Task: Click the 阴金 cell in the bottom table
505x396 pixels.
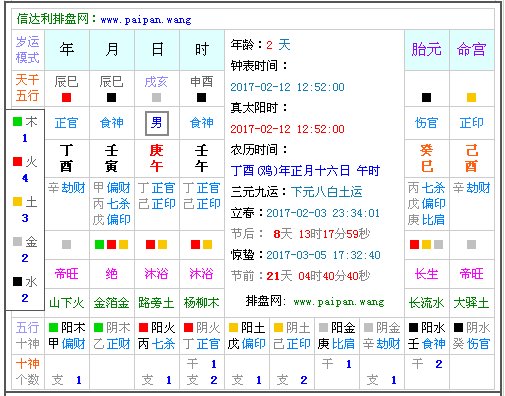Action: (382, 328)
